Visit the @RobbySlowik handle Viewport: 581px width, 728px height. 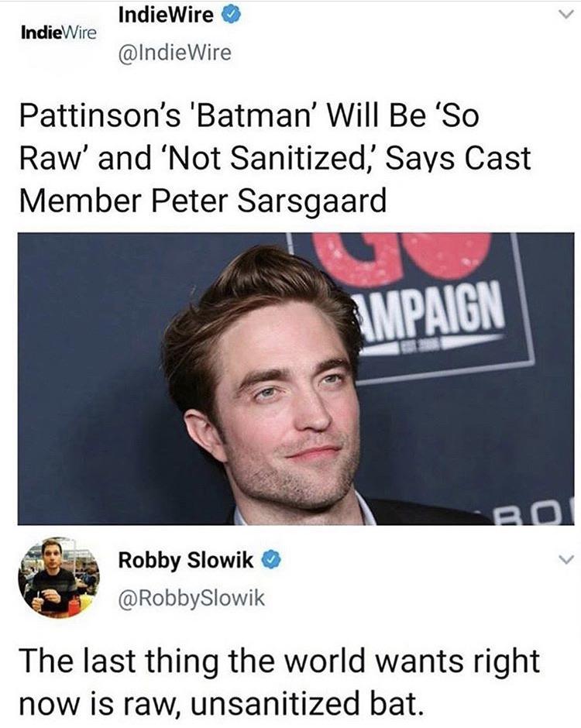pos(192,598)
